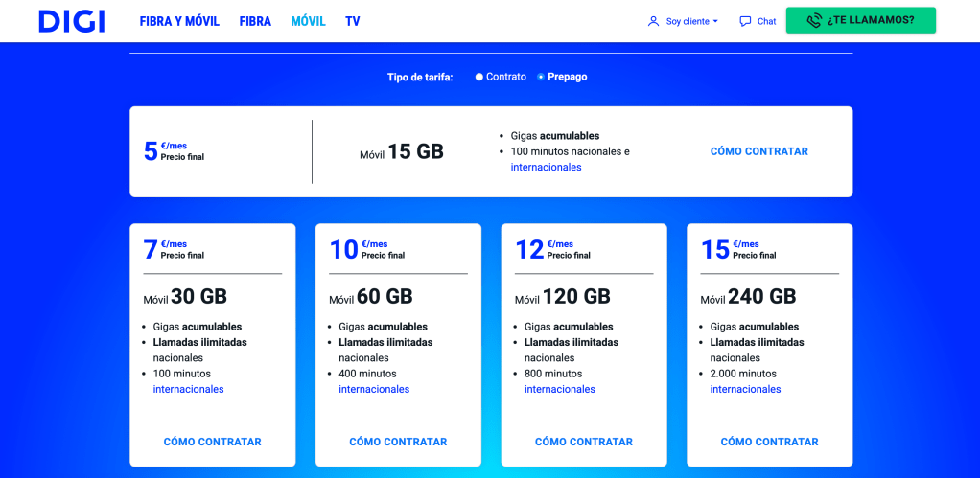Click Cómo contratar for 30 GB plan

[212, 442]
